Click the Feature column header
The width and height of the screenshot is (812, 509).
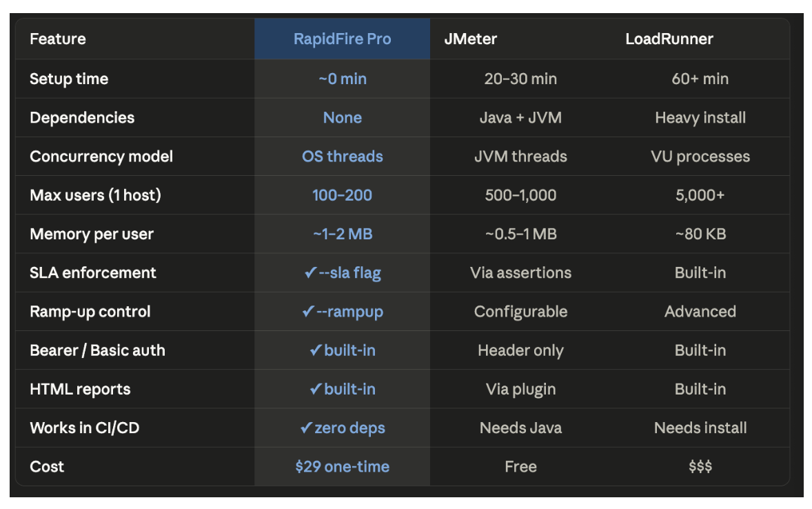coord(58,39)
